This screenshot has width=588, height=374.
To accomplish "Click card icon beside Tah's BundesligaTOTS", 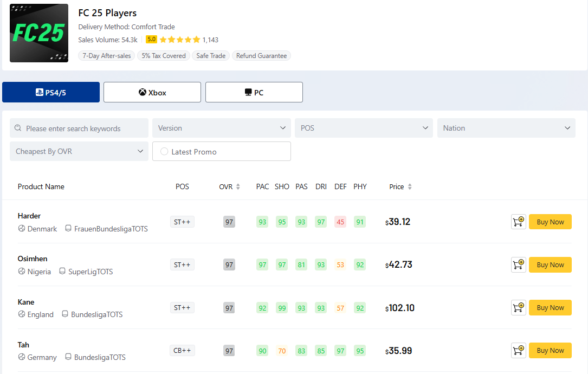I will (x=68, y=356).
